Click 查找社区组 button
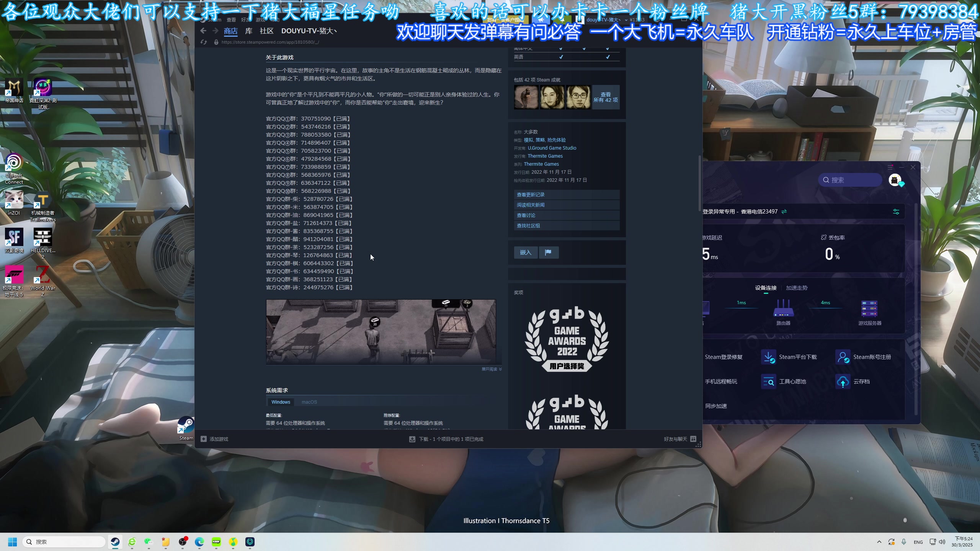The image size is (980, 551). pyautogui.click(x=567, y=226)
